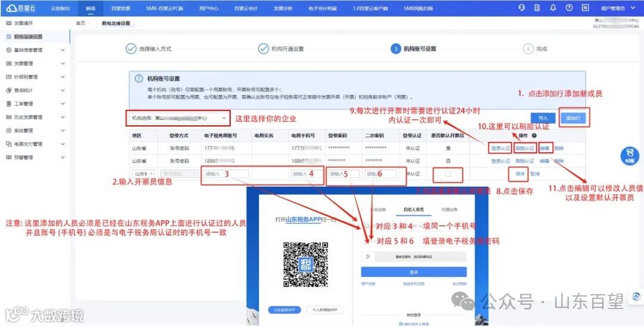Open the SMB风险扫描 top menu

(418, 8)
